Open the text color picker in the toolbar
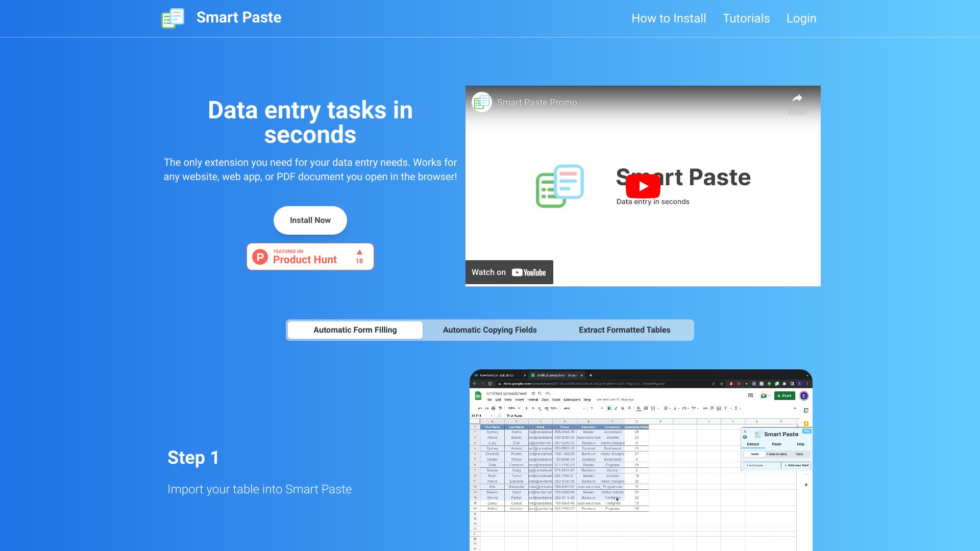Image resolution: width=980 pixels, height=551 pixels. pos(630,408)
